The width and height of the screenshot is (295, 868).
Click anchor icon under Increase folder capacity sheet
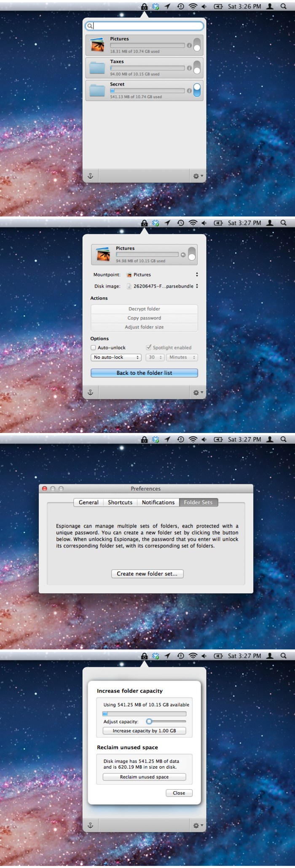[x=90, y=825]
